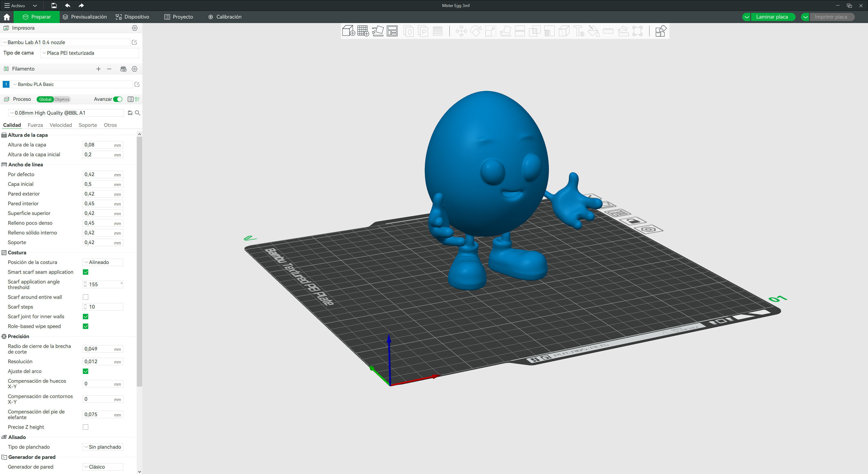
Task: Click the Add plate grid icon
Action: click(x=363, y=31)
